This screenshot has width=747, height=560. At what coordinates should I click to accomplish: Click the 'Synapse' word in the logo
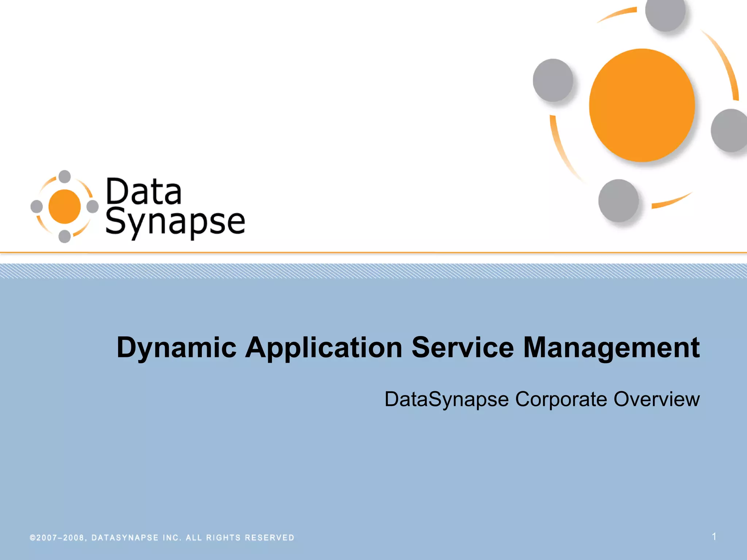[175, 222]
